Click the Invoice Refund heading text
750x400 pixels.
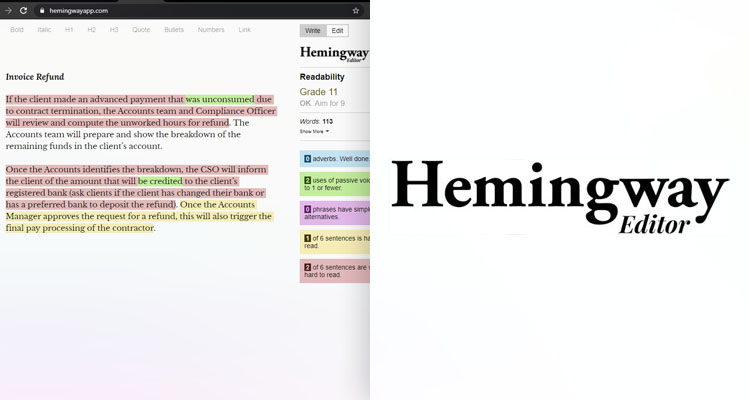pyautogui.click(x=35, y=77)
